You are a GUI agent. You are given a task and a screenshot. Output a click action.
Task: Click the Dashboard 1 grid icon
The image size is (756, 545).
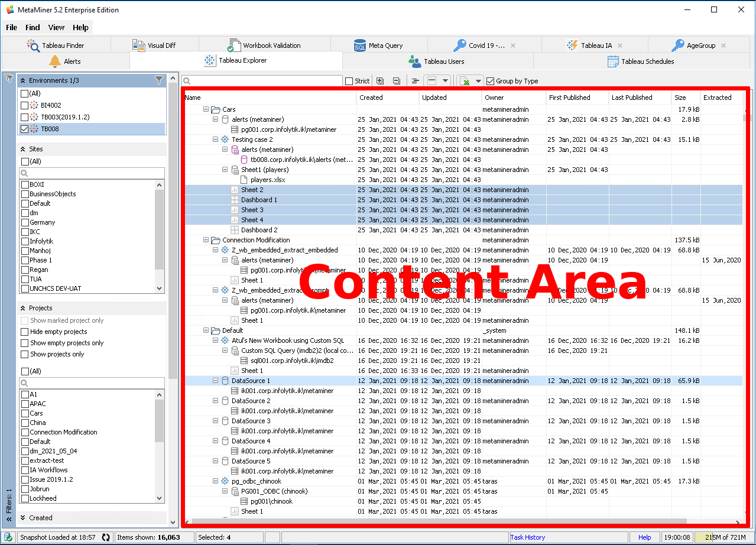click(234, 200)
